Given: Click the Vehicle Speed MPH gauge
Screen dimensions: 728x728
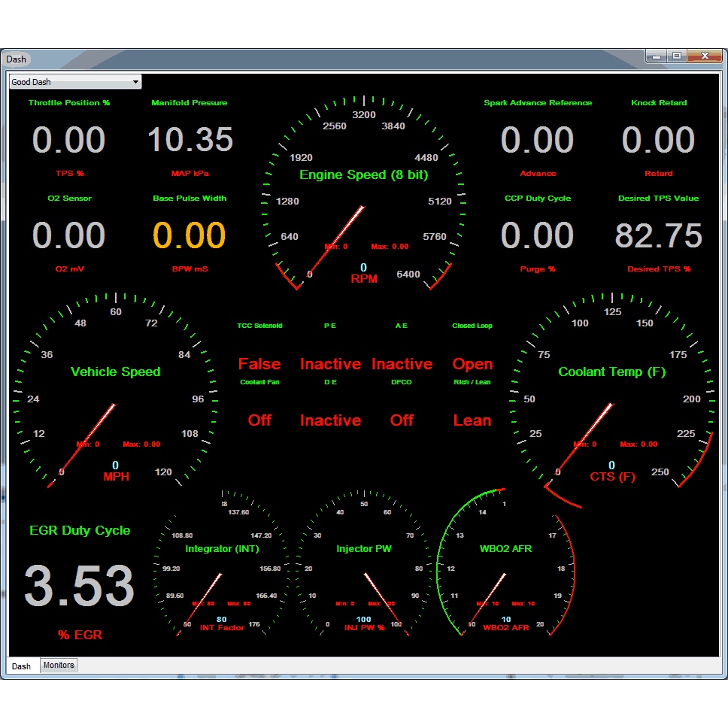Looking at the screenshot, I should pos(115,391).
